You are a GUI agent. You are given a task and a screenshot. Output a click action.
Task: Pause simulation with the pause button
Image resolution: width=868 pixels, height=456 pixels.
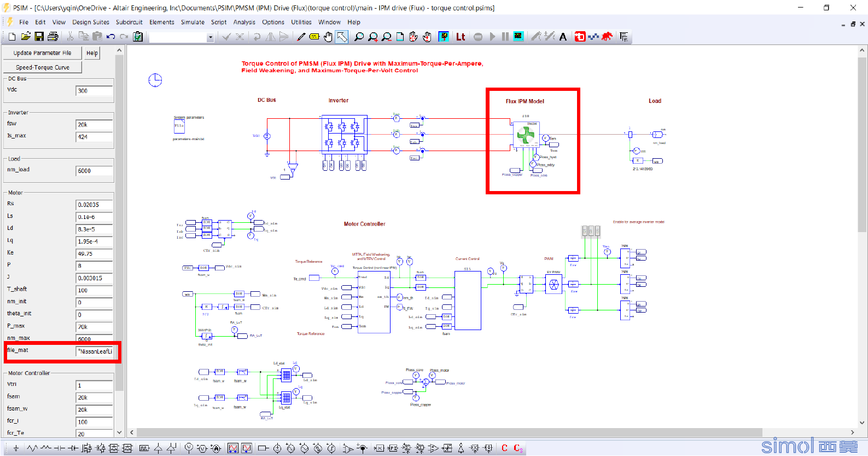505,37
